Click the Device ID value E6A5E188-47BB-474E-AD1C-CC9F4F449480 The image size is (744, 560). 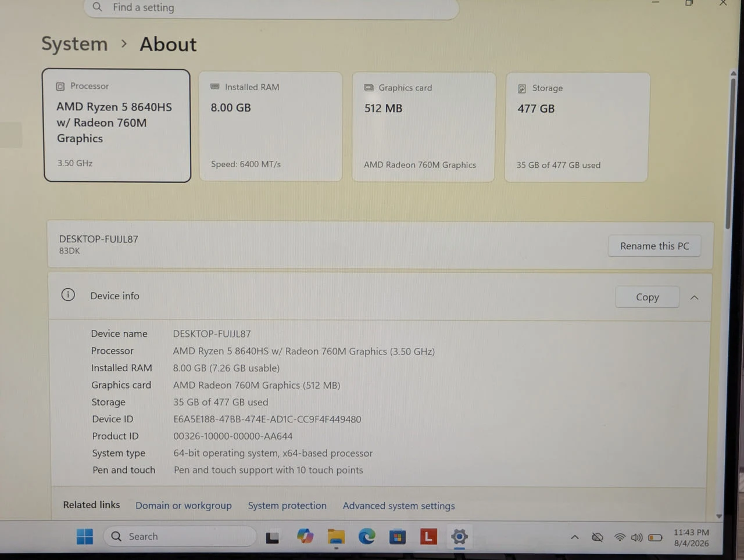267,419
